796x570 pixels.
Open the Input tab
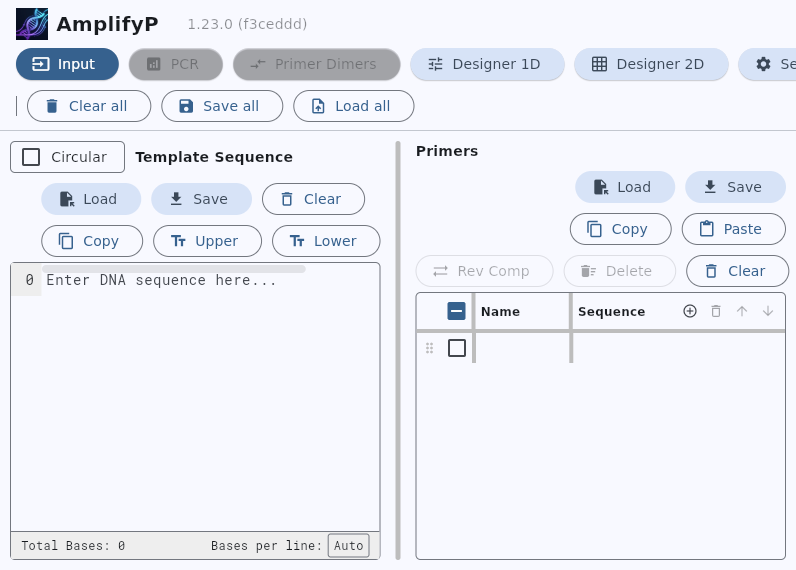pos(68,64)
